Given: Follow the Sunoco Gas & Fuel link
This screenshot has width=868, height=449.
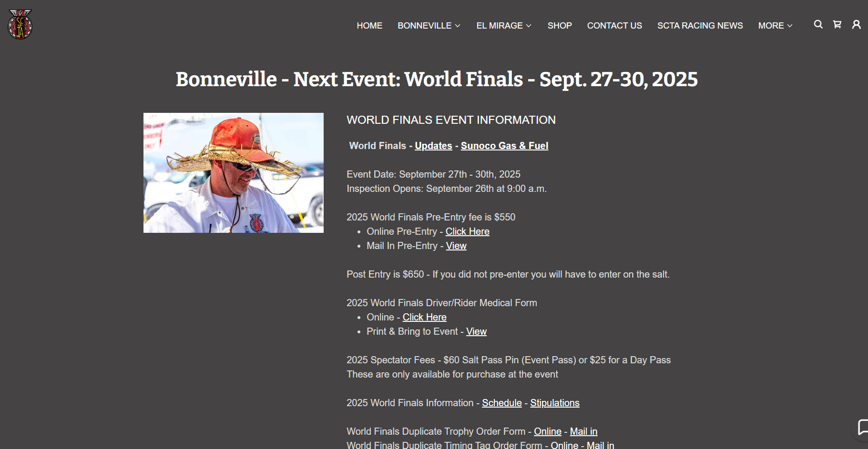Looking at the screenshot, I should tap(504, 146).
